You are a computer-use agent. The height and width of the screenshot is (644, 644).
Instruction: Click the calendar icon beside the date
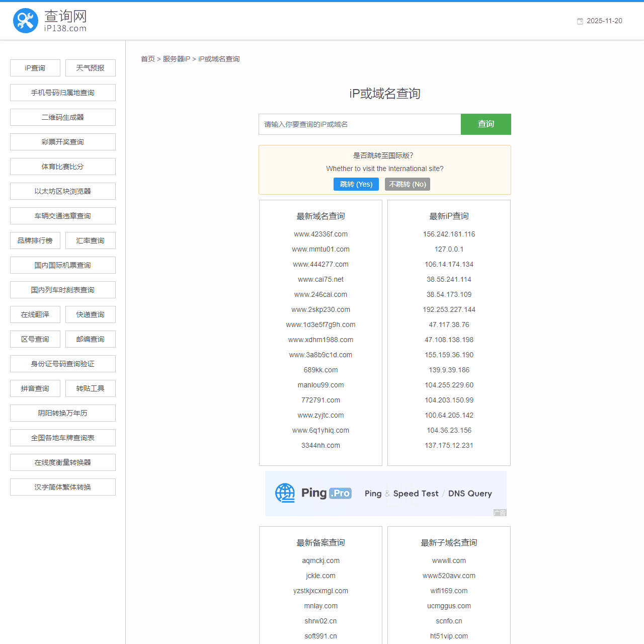(580, 21)
